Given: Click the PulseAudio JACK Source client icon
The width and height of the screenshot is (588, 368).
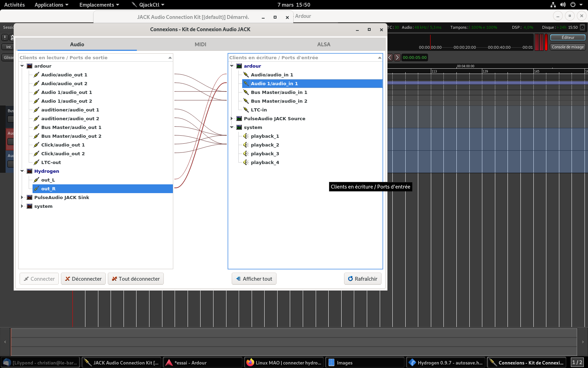Looking at the screenshot, I should point(239,118).
